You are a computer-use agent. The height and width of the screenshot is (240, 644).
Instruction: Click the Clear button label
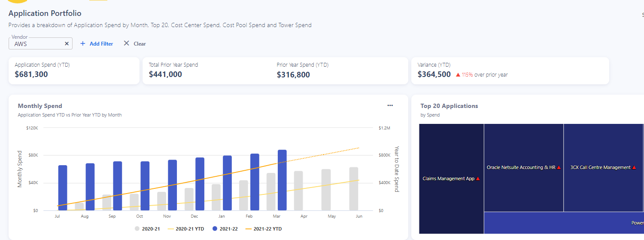pos(140,43)
